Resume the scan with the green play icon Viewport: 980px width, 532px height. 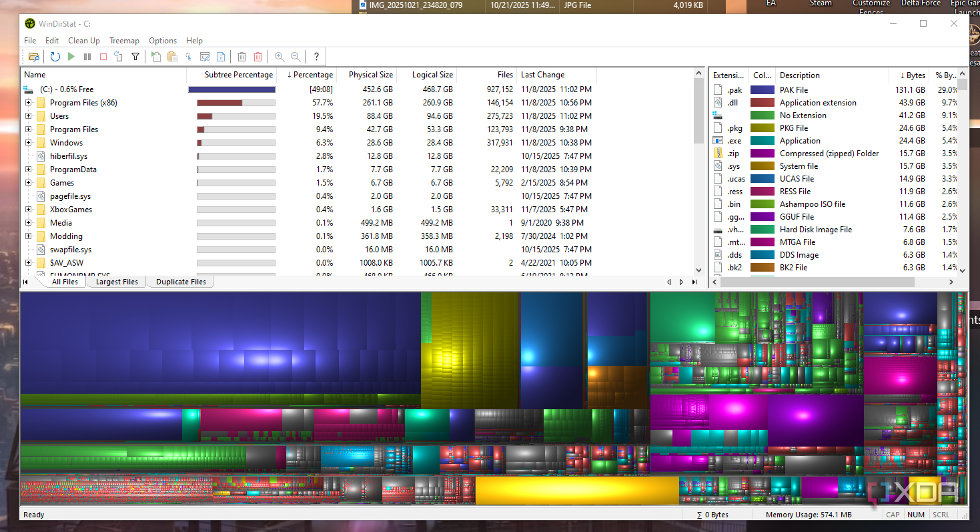pyautogui.click(x=71, y=57)
